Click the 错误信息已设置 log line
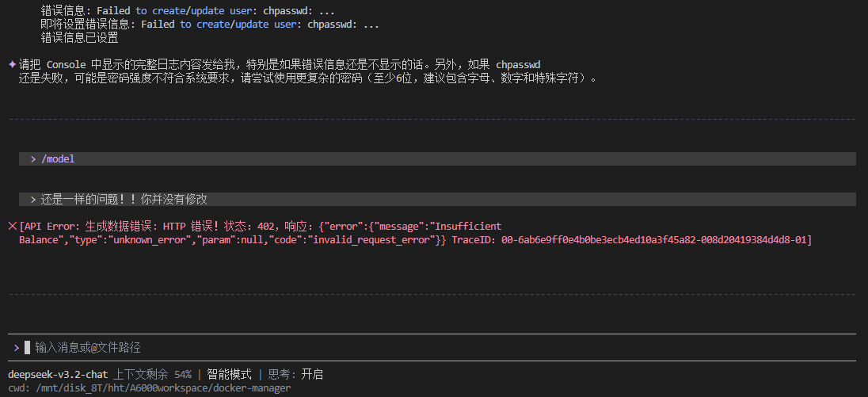Viewport: 868px width, 397px height. tap(80, 37)
